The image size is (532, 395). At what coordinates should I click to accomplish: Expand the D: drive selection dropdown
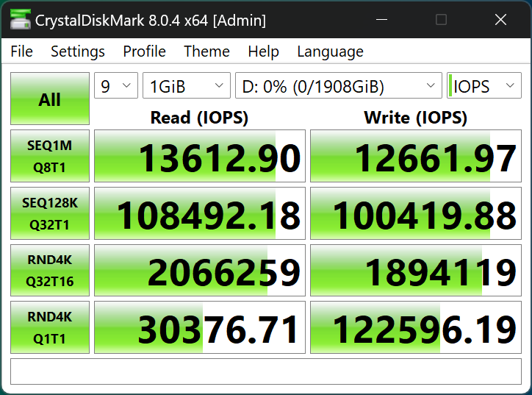coord(339,85)
